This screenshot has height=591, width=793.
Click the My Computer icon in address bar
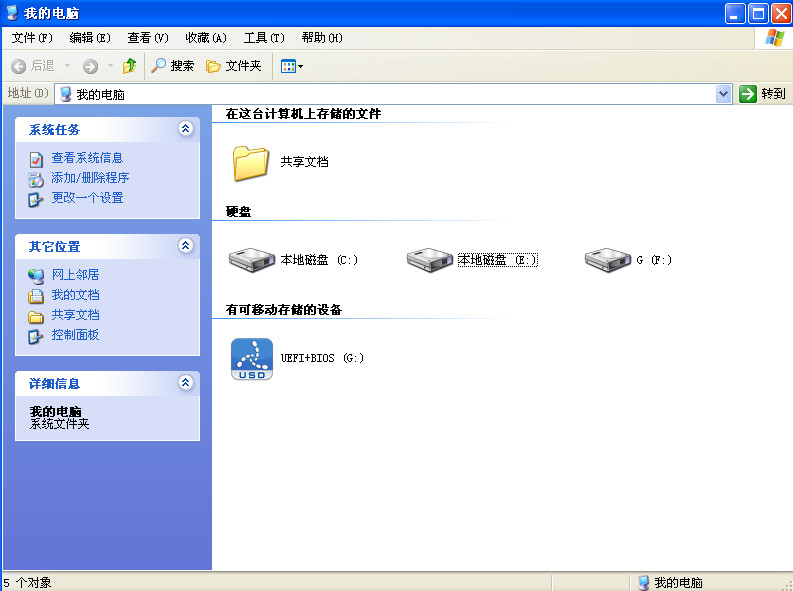(65, 94)
